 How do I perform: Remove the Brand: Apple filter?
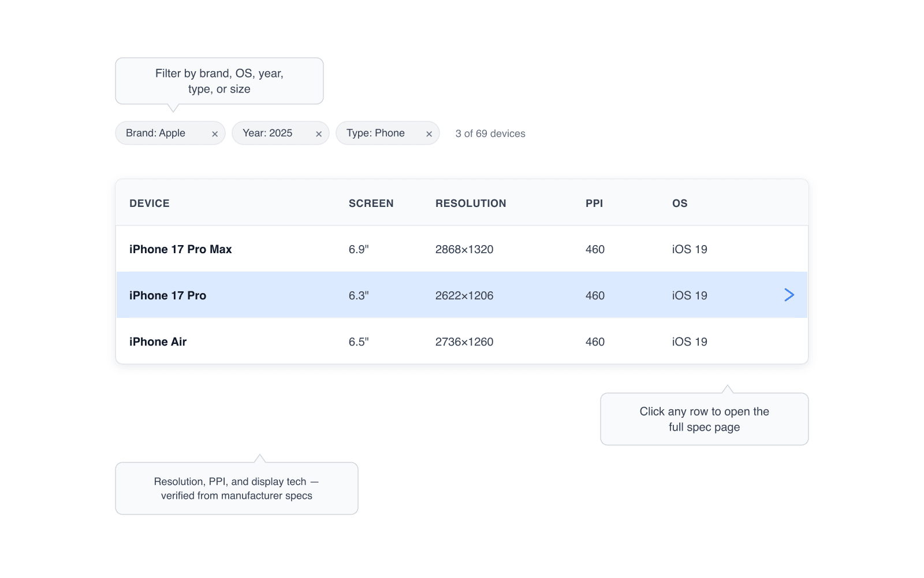click(x=215, y=134)
